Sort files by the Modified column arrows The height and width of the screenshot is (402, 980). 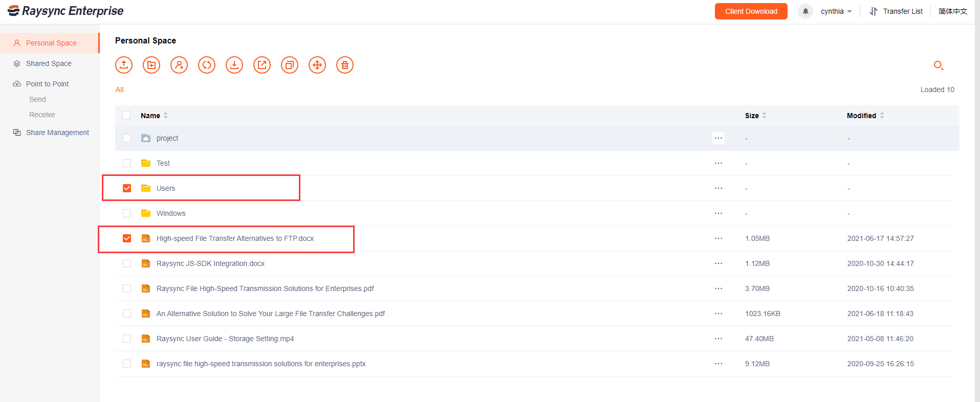pos(882,116)
